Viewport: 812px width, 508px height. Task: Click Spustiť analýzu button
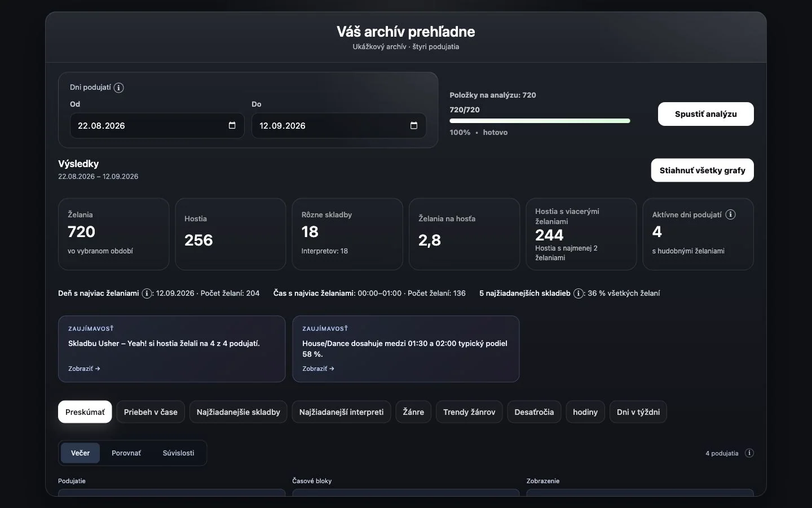coord(705,114)
